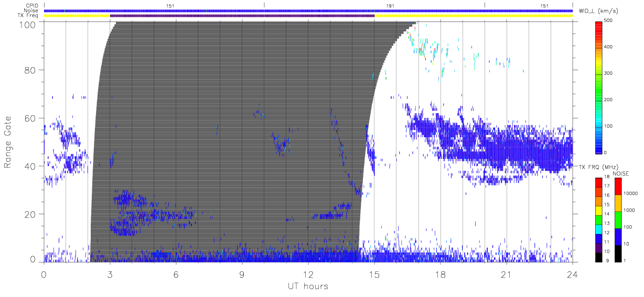The image size is (644, 297).
Task: Click the UT hours axis title
Action: (x=307, y=286)
